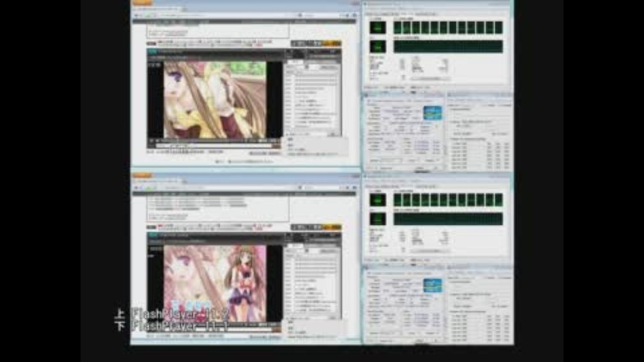Click the memory history graph in the bottom Task Manager
Screen dimensions: 644x362
[x=448, y=219]
